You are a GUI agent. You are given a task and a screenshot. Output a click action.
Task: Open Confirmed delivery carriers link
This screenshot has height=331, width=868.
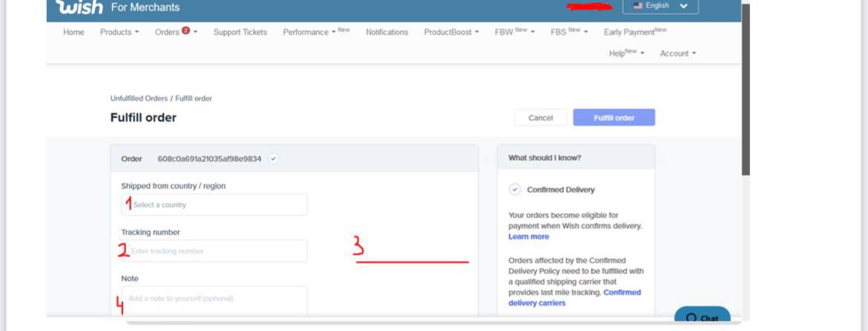[575, 298]
